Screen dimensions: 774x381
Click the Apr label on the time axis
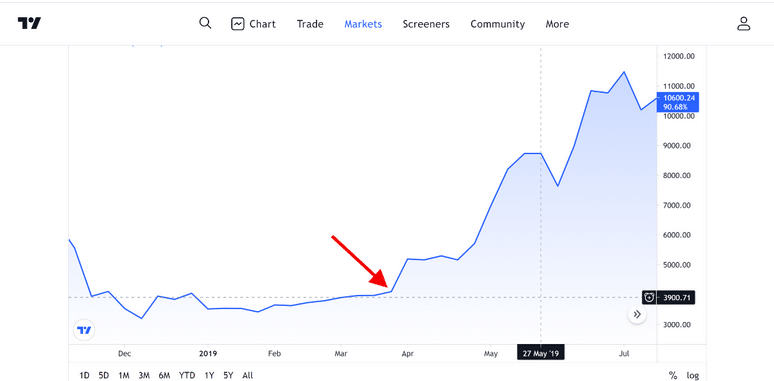408,353
